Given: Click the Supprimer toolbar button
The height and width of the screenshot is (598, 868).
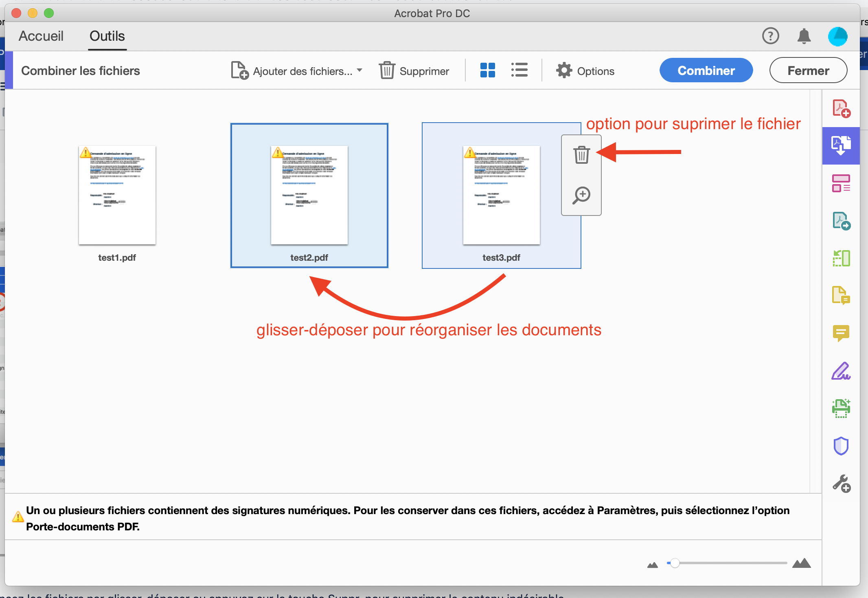Looking at the screenshot, I should click(414, 71).
